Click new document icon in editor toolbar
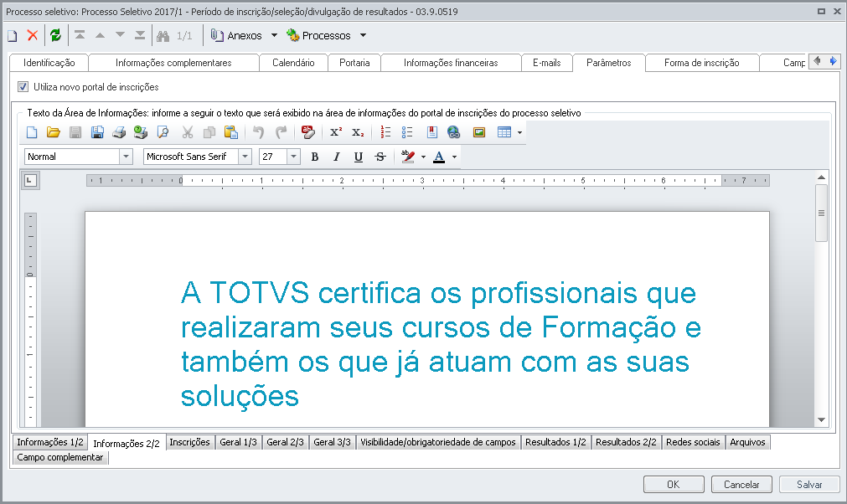 (x=32, y=132)
